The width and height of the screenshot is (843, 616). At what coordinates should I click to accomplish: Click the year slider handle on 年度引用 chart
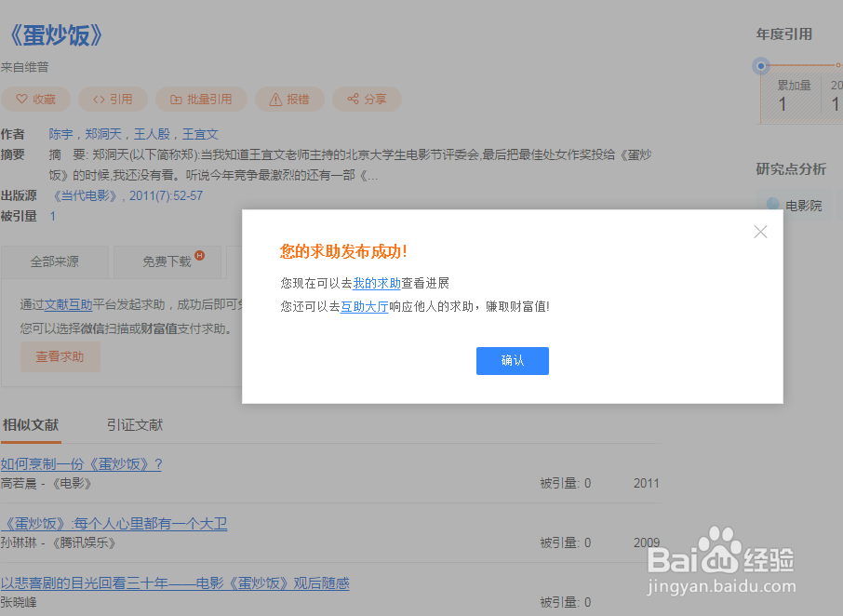click(760, 66)
